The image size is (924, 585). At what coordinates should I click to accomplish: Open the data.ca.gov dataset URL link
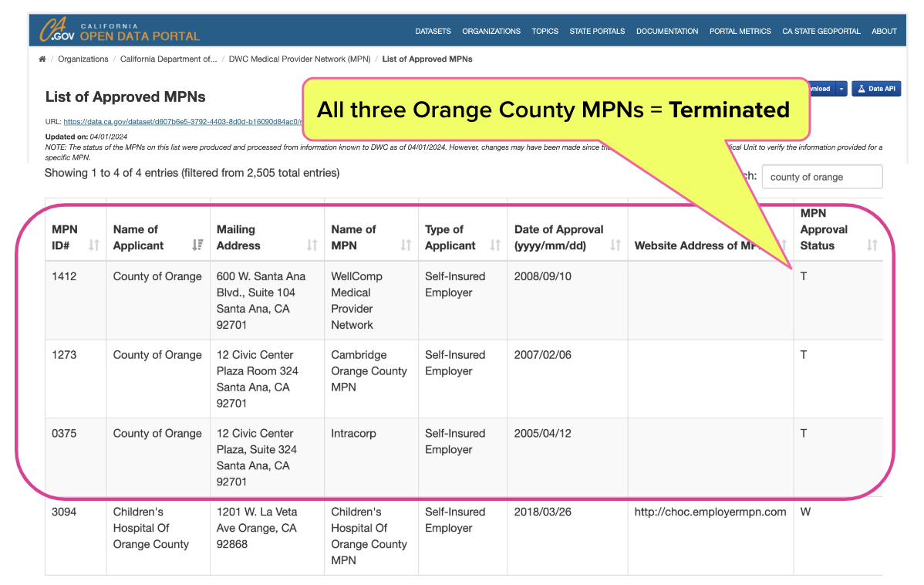tap(183, 121)
